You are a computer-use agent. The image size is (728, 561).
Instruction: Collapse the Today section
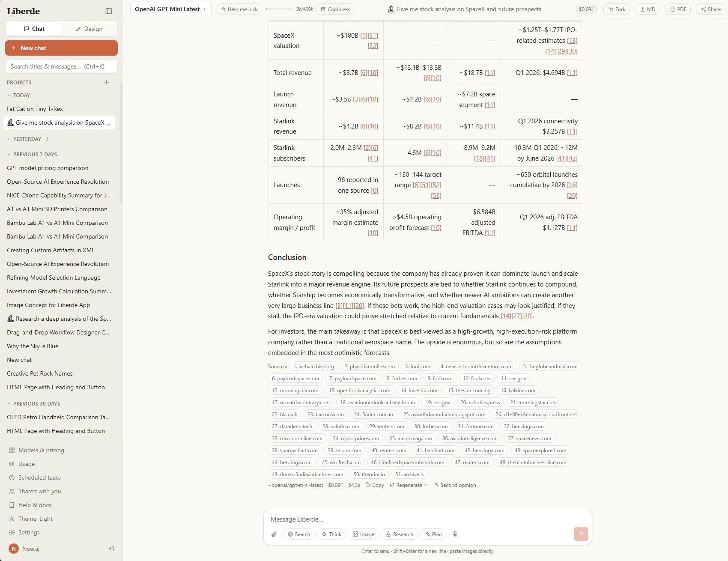(x=19, y=95)
